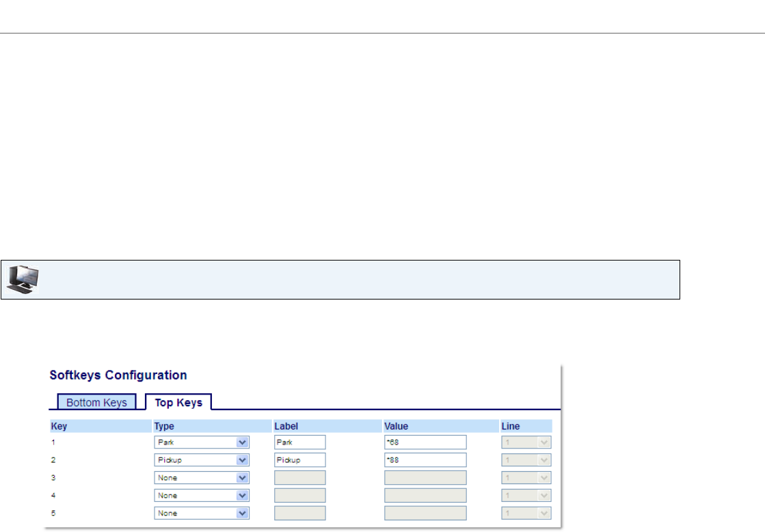Open the Type dropdown for key 1

[201, 442]
